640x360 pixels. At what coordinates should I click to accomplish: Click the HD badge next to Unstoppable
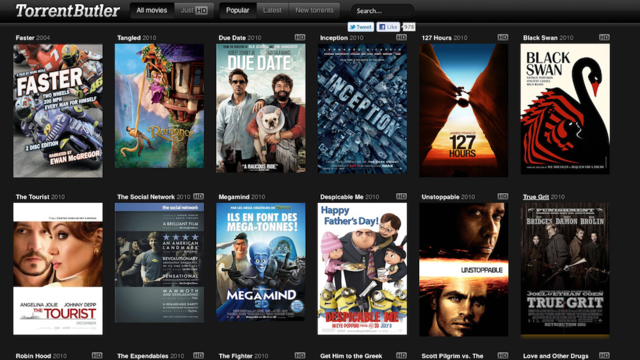502,196
